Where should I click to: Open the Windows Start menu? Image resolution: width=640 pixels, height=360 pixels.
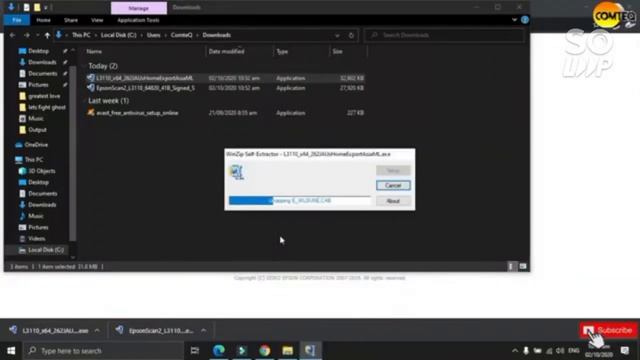click(x=11, y=351)
